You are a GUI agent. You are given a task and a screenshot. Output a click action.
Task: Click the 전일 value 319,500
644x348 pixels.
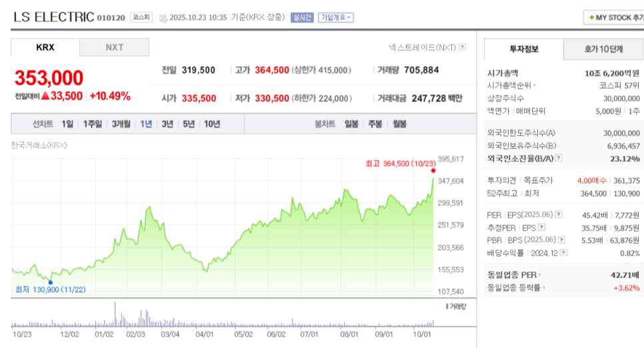[x=199, y=70]
